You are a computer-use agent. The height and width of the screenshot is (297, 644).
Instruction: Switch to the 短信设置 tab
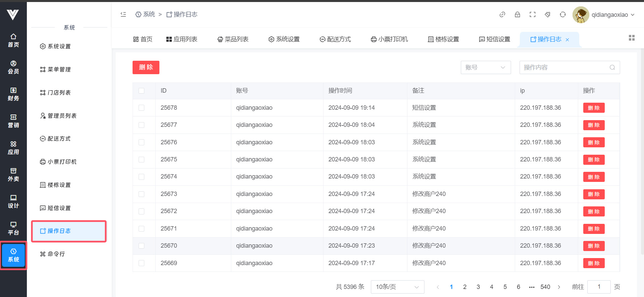494,39
